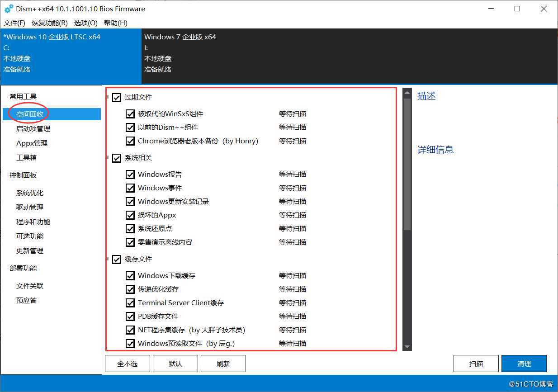Collapse the 缓存文件 group arrow

point(108,259)
